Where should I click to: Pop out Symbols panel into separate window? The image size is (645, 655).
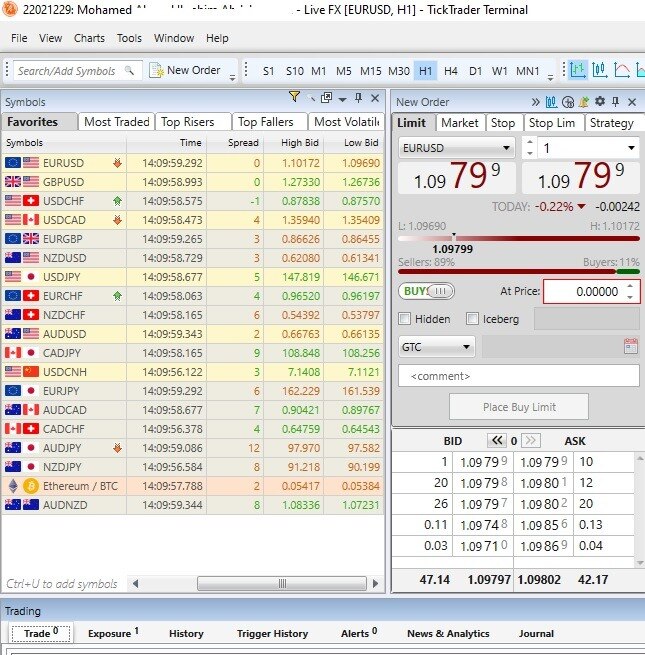coord(326,98)
